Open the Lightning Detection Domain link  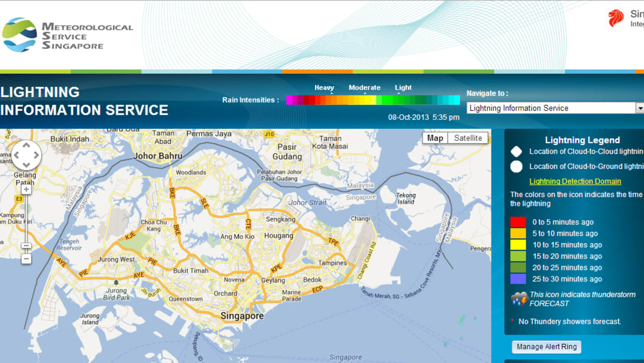coord(575,181)
